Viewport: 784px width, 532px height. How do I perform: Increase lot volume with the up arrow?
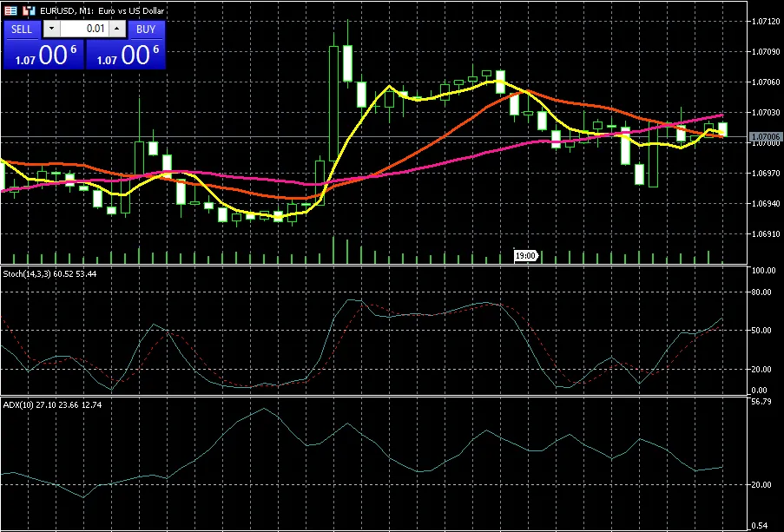(117, 29)
